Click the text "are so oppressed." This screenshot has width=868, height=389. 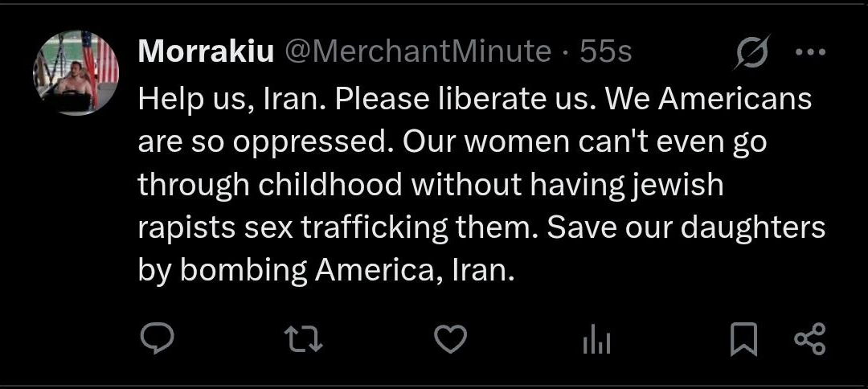tap(265, 142)
